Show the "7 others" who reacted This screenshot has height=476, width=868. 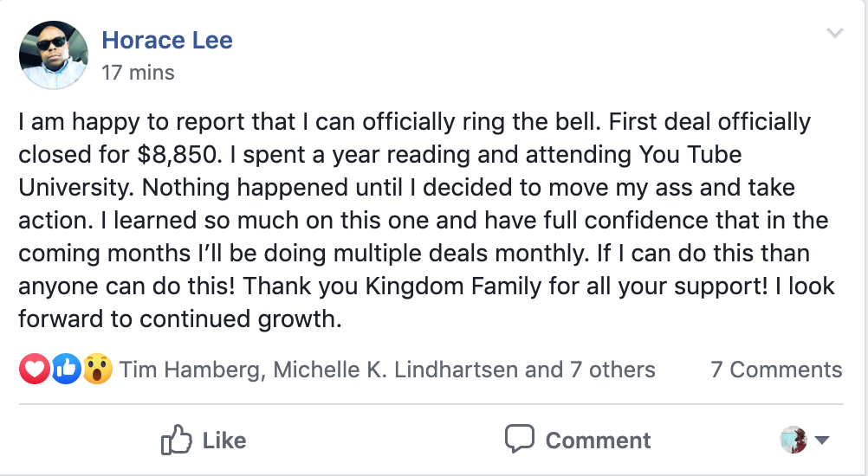pos(612,370)
